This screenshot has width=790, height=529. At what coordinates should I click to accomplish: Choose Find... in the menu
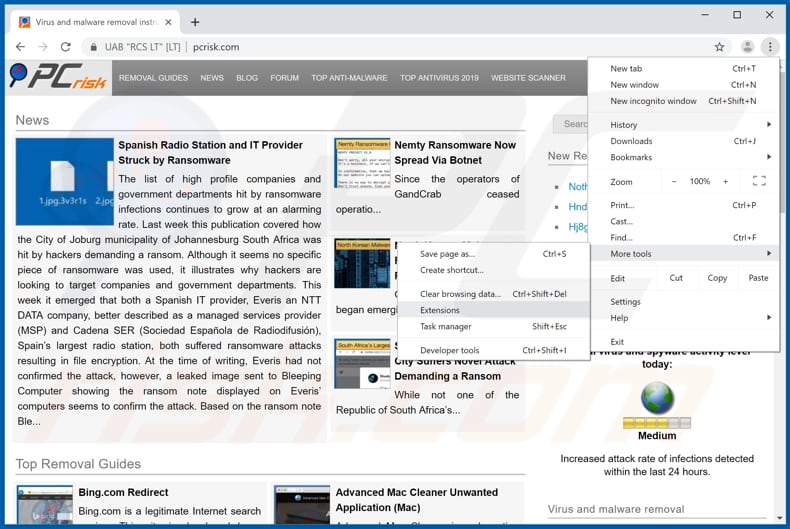684,237
